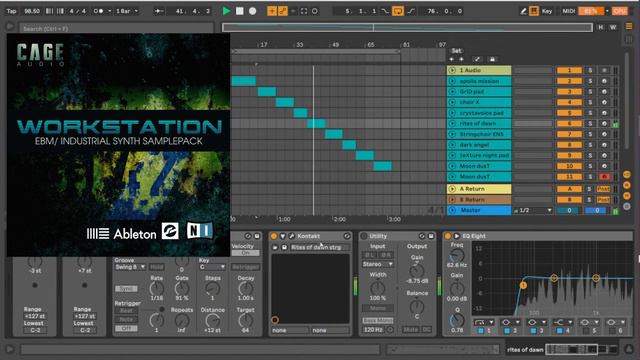The image size is (640, 360).
Task: Open the Utility Stereo channel mode dropdown
Action: [x=378, y=264]
